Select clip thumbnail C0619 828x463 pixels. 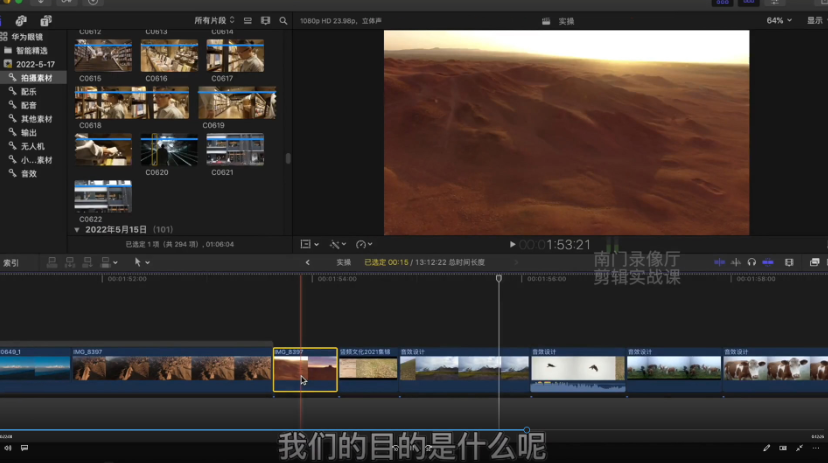click(x=237, y=102)
